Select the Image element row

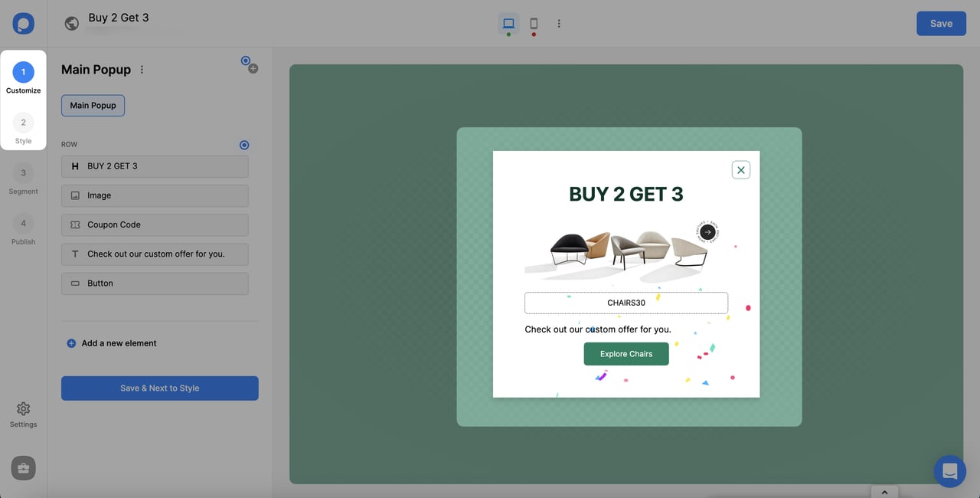tap(155, 195)
